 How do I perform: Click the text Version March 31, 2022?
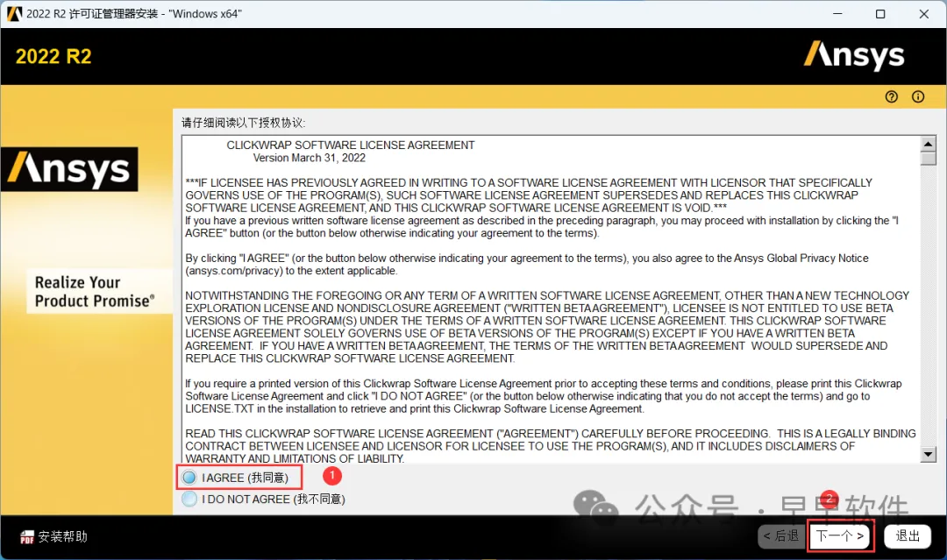pos(310,158)
